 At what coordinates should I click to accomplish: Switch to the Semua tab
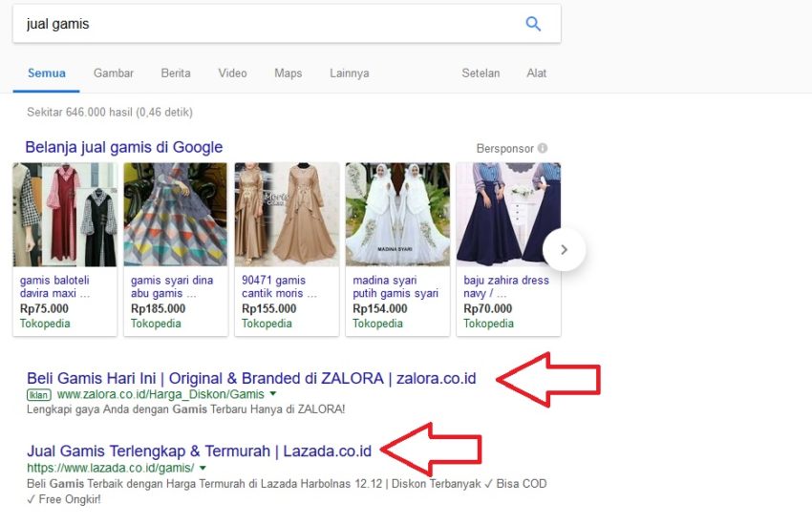click(x=47, y=73)
